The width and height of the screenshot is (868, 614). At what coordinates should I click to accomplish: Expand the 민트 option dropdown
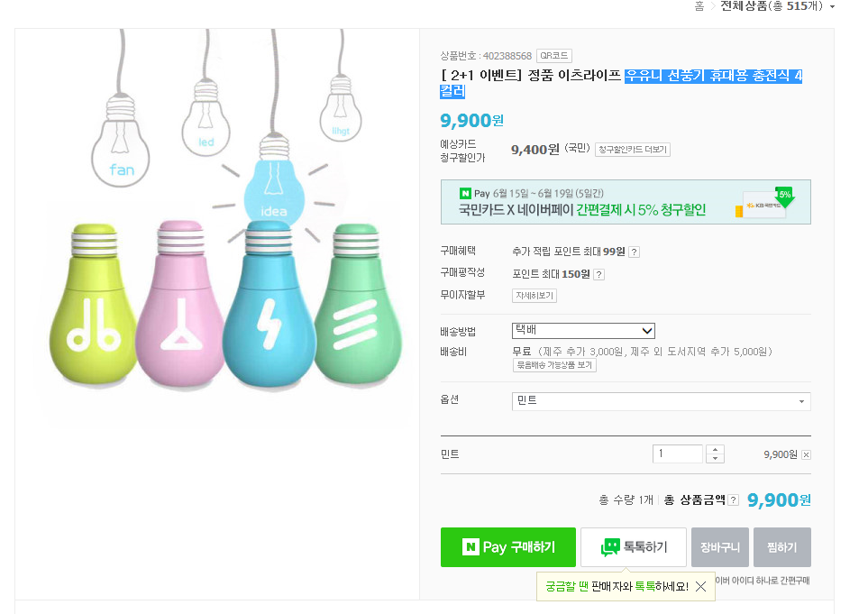(661, 401)
